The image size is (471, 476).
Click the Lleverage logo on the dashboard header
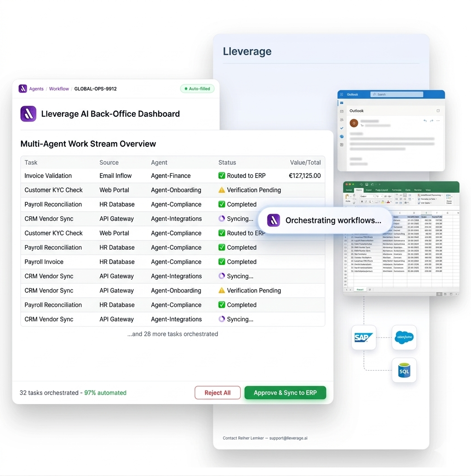pyautogui.click(x=28, y=114)
